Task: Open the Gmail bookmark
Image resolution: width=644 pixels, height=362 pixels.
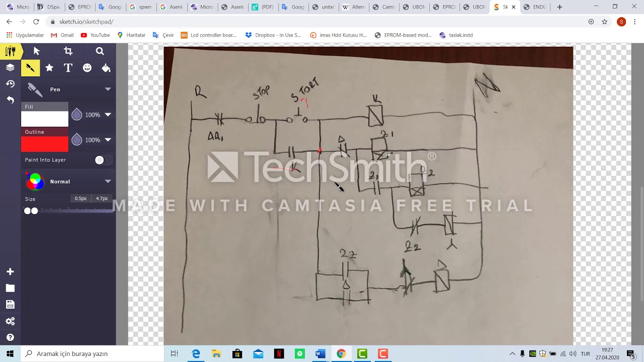Action: 62,35
